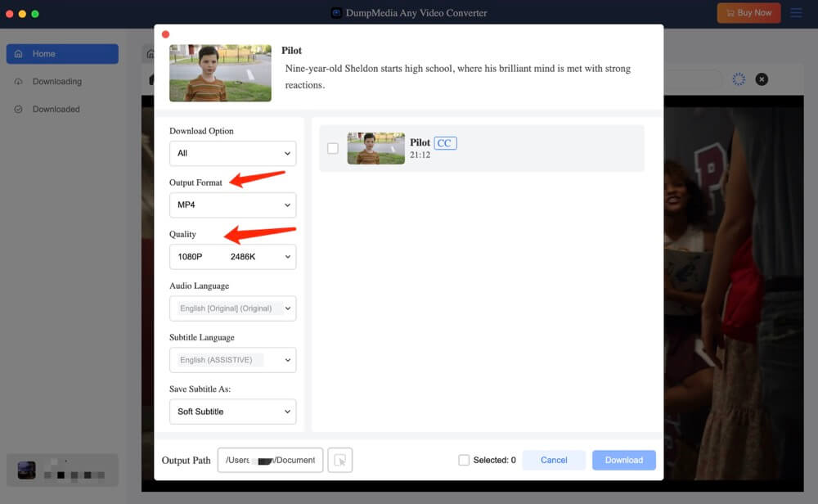Close the dialog with the red dot
Image resolution: width=818 pixels, height=504 pixels.
pyautogui.click(x=165, y=34)
